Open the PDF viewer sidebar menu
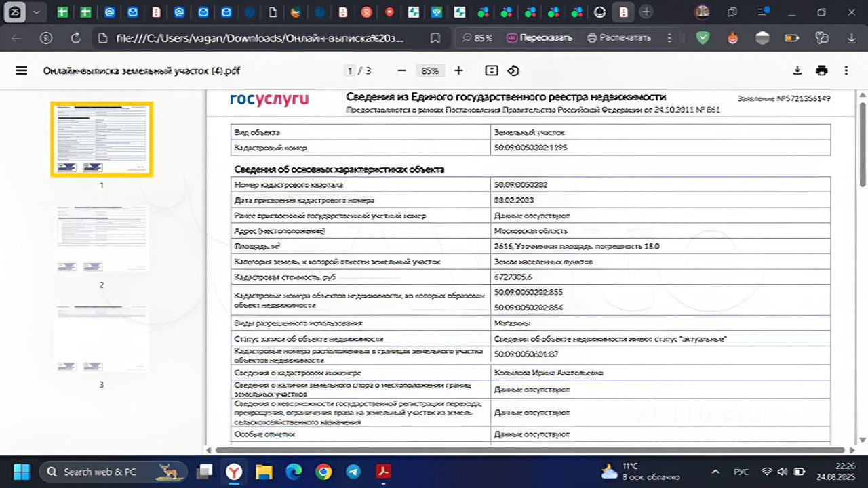 22,70
